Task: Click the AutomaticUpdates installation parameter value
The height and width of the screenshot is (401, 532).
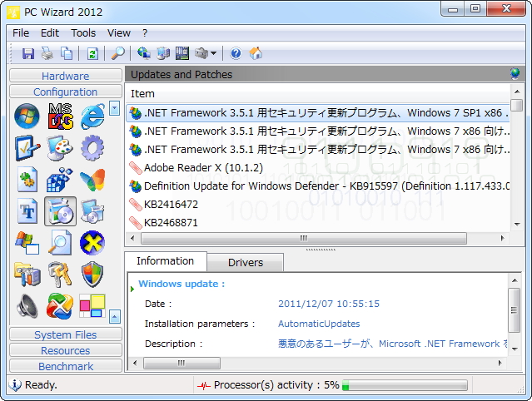Action: click(x=319, y=324)
